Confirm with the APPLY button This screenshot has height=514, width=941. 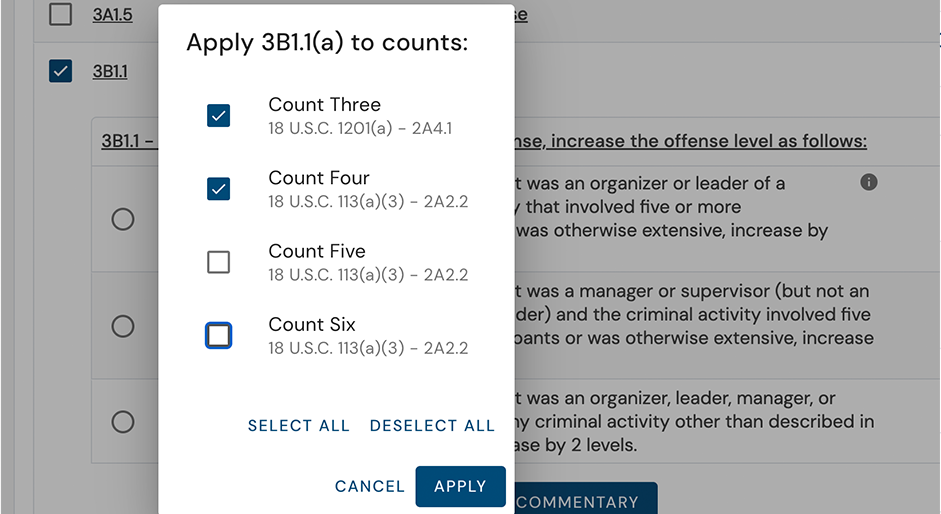pyautogui.click(x=460, y=487)
